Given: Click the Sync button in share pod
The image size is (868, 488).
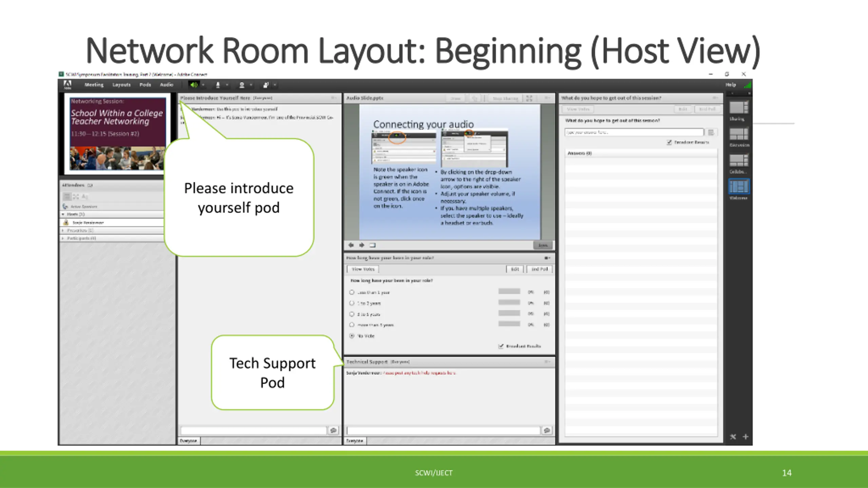Looking at the screenshot, I should point(543,245).
